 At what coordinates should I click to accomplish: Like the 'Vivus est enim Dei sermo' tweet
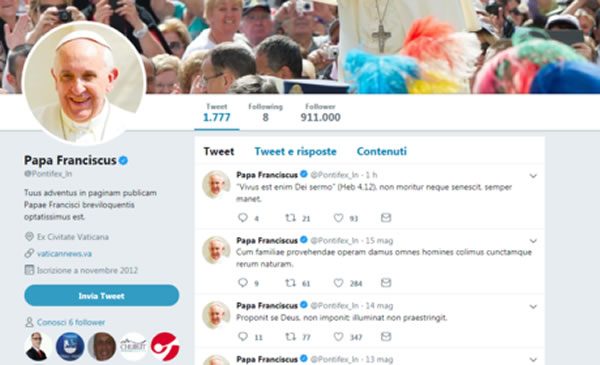[338, 218]
